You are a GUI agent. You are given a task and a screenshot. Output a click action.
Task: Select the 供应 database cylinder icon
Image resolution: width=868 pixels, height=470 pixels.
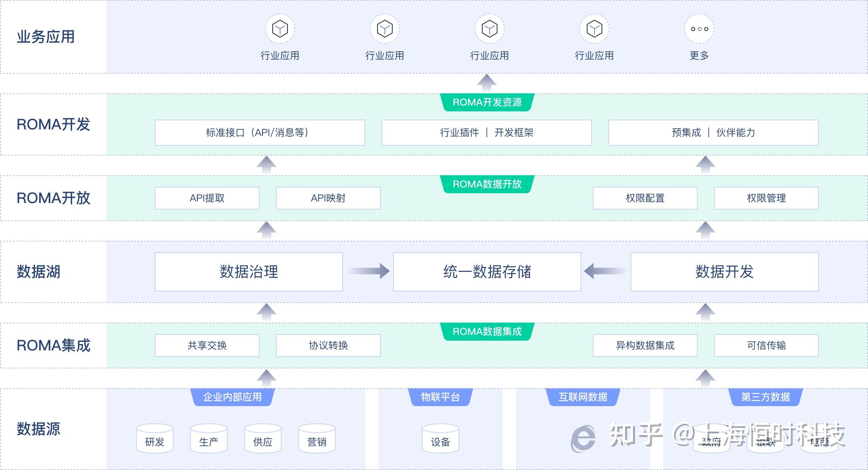click(x=262, y=439)
